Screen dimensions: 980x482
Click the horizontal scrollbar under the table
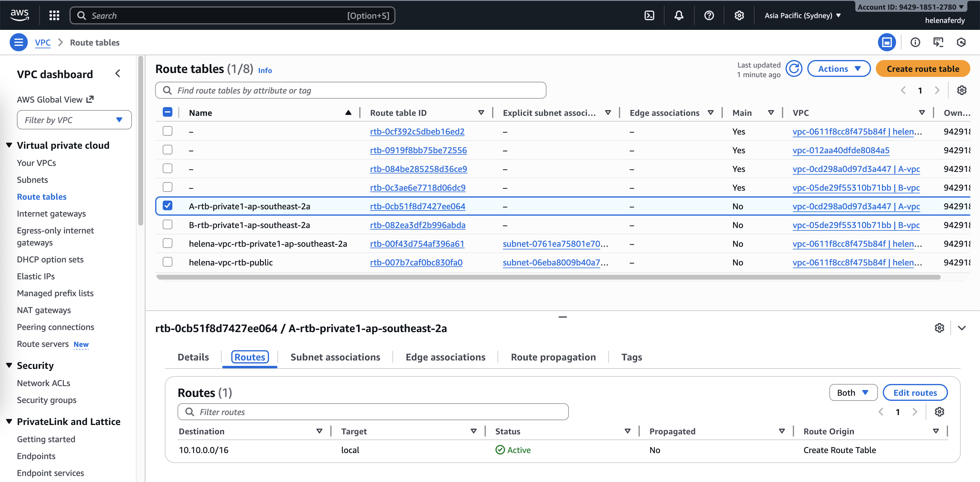[548, 277]
